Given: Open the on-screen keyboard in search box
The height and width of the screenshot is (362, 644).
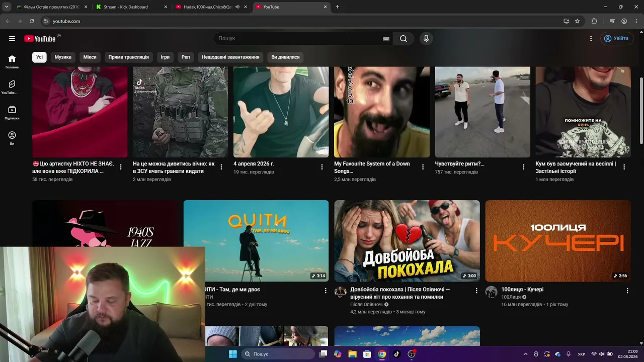Looking at the screenshot, I should [386, 39].
